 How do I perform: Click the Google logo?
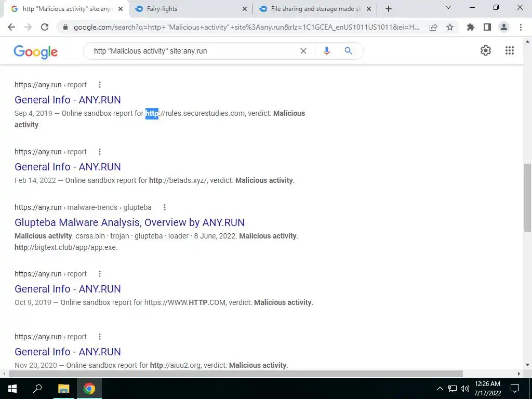(36, 52)
